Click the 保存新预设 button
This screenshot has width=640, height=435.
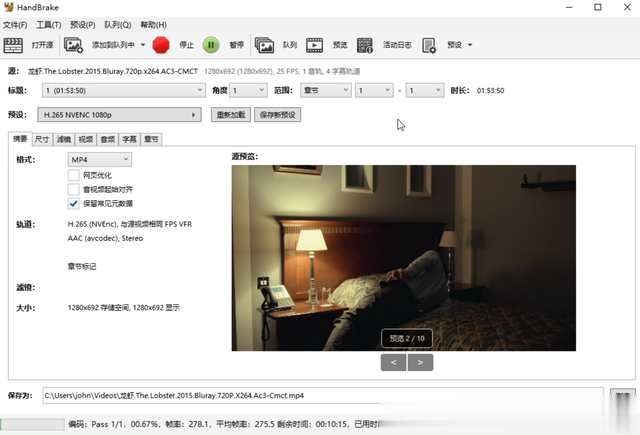(x=278, y=115)
